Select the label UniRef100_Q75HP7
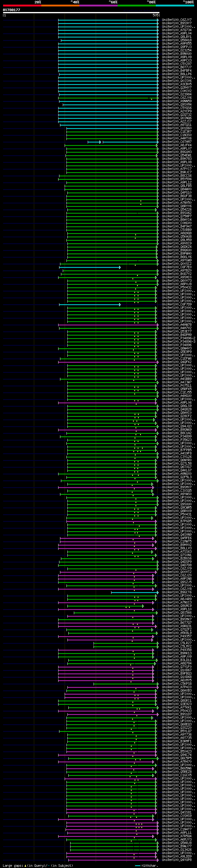Screen dimensions: 197x868 point(177,216)
